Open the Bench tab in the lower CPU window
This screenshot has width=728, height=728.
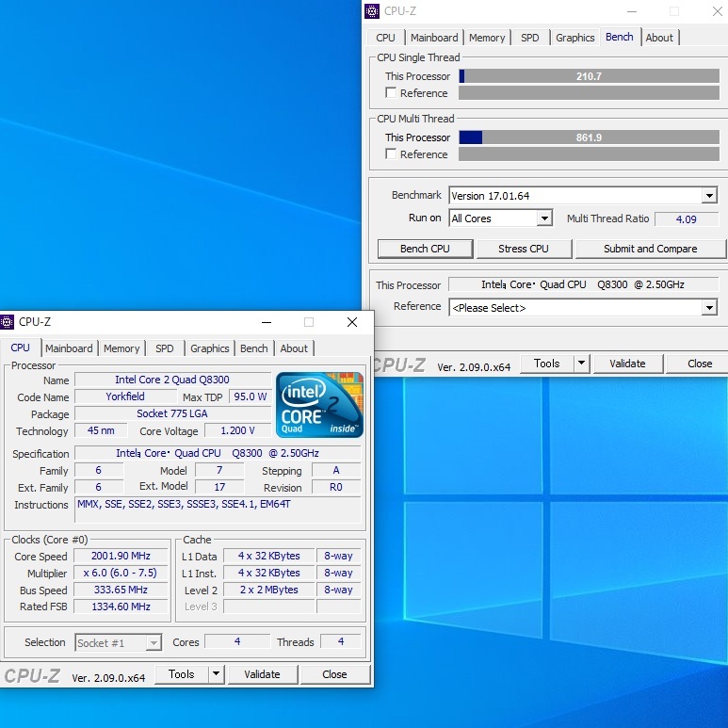(x=254, y=348)
